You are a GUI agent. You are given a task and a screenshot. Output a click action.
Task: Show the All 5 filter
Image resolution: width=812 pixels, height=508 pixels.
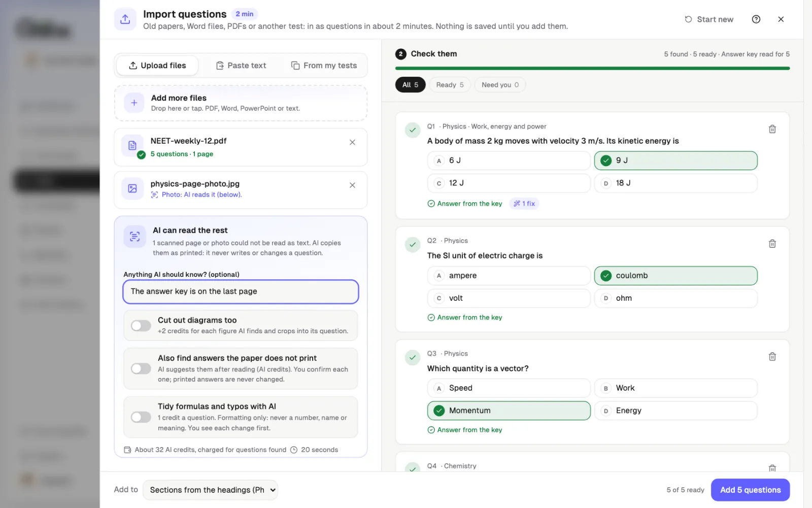[x=410, y=85]
